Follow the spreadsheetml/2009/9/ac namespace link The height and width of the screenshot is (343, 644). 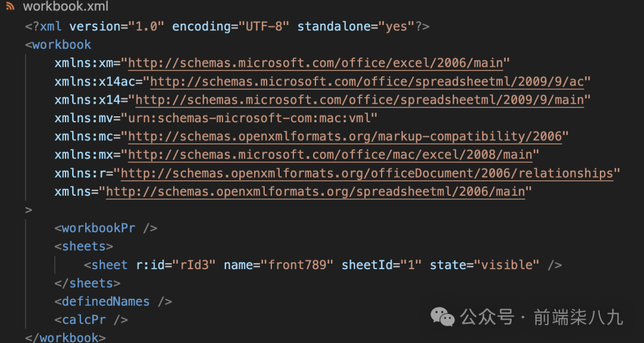point(370,81)
